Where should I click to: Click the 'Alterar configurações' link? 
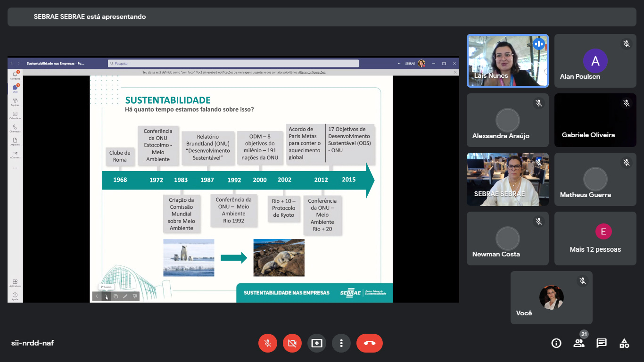pos(312,73)
